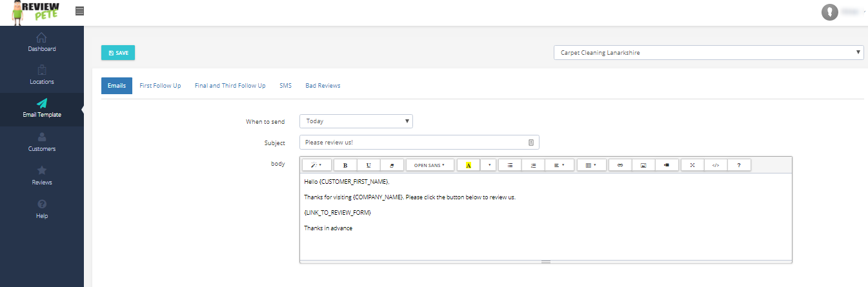Viewport: 868px width, 287px height.
Task: Open the paragraph alignment dropdown
Action: 559,165
